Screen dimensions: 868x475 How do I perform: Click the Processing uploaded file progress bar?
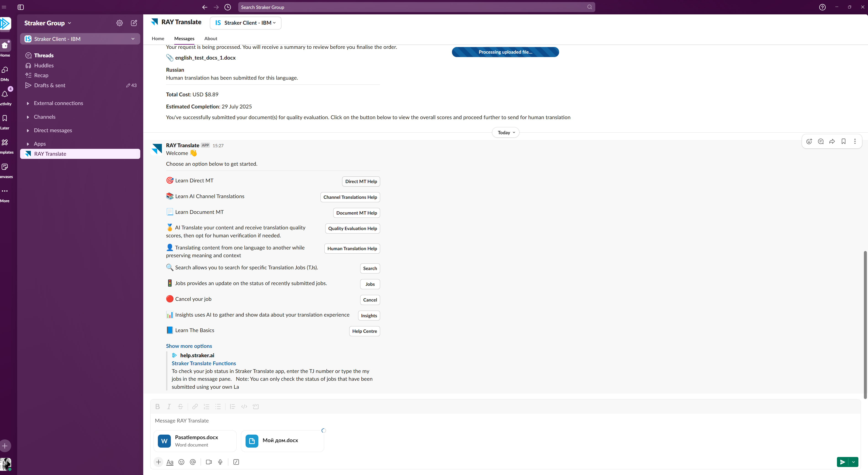click(x=505, y=52)
